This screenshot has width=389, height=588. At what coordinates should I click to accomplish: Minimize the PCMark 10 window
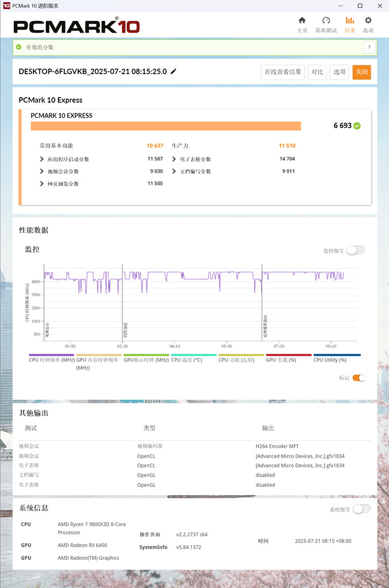(x=341, y=6)
